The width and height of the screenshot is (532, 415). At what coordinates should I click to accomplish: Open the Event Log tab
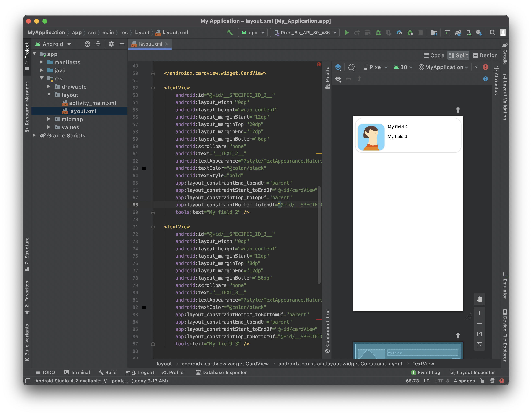pos(426,372)
